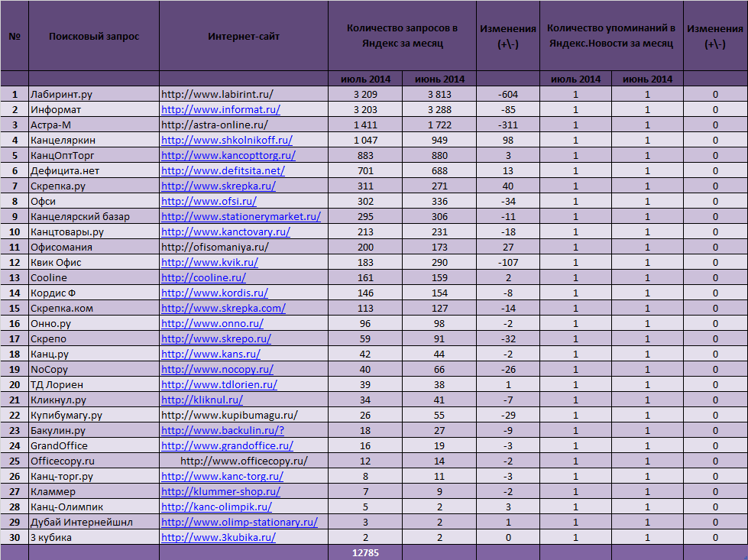Follow the cooline.ru link

(203, 277)
